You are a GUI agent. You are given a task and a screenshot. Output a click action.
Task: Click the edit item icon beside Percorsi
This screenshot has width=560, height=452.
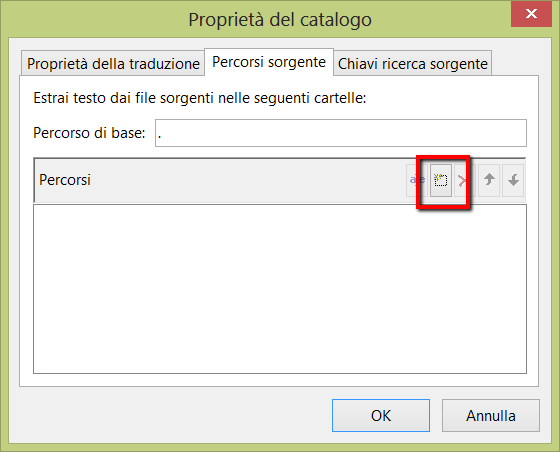417,180
